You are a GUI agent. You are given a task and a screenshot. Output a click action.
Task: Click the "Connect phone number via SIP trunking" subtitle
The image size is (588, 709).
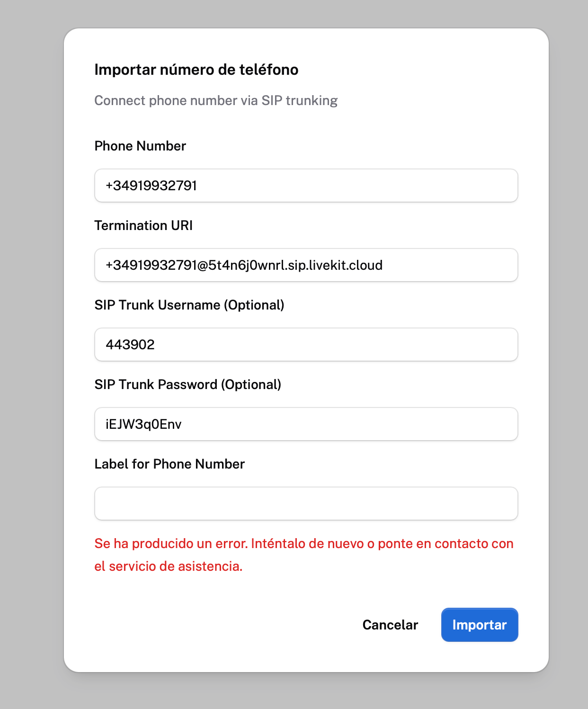click(216, 100)
